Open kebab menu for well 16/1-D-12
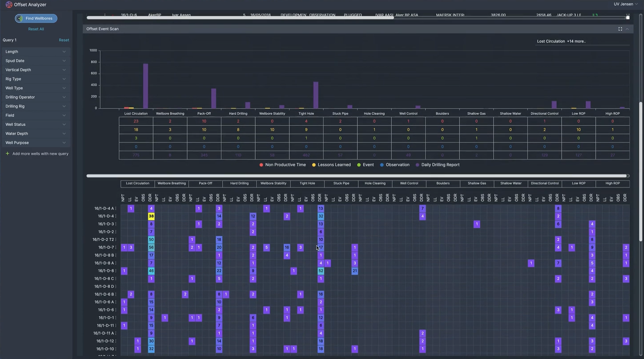 click(x=116, y=341)
